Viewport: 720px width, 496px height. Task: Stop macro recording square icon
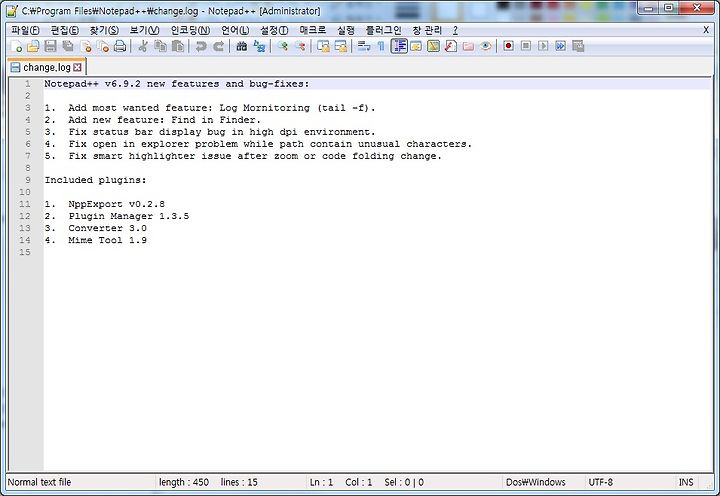pyautogui.click(x=526, y=46)
